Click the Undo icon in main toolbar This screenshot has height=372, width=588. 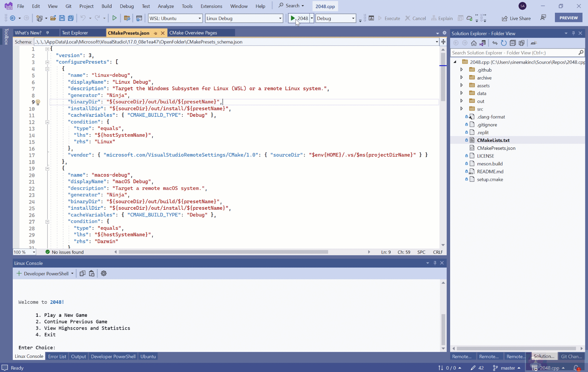click(x=83, y=18)
